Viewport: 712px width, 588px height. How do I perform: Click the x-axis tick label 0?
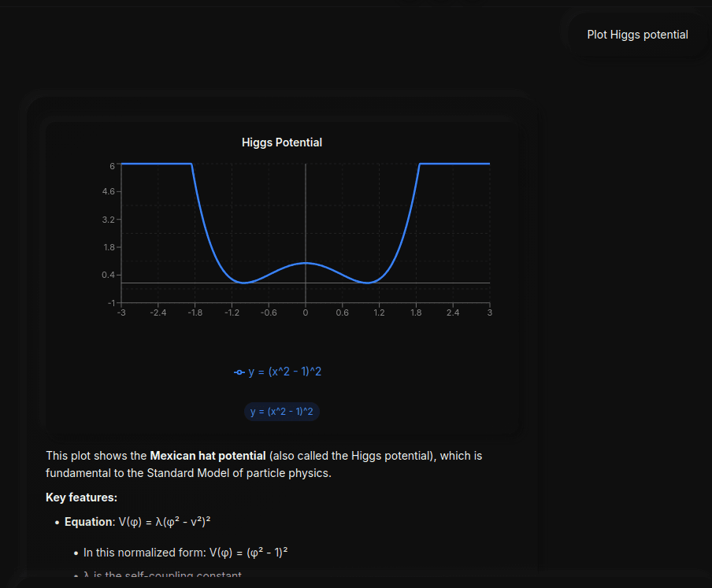pos(306,313)
